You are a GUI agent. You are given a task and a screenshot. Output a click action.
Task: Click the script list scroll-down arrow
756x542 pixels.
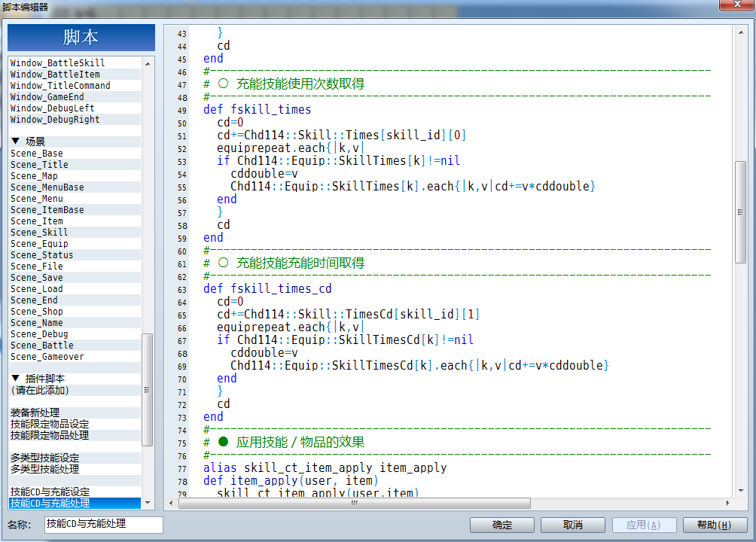148,503
